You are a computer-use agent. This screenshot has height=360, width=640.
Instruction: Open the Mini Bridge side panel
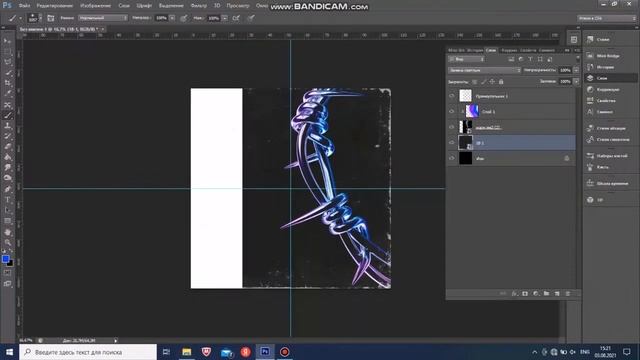[x=608, y=56]
